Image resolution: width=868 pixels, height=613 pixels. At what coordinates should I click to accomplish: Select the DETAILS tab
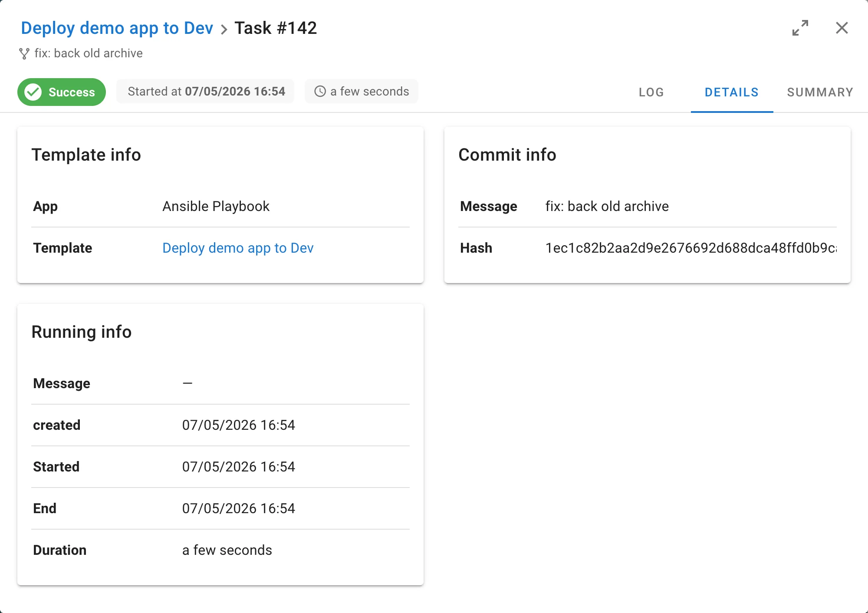pos(732,92)
